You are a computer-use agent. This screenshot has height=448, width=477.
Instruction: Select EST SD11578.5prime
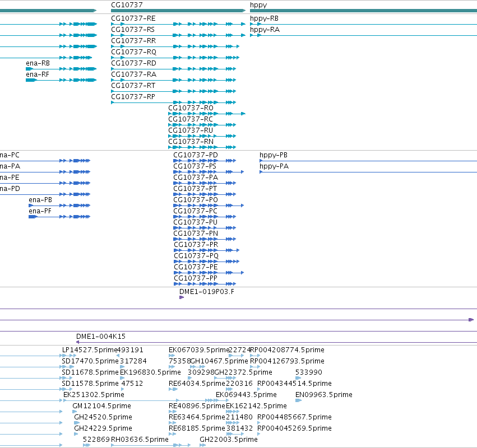point(90,384)
